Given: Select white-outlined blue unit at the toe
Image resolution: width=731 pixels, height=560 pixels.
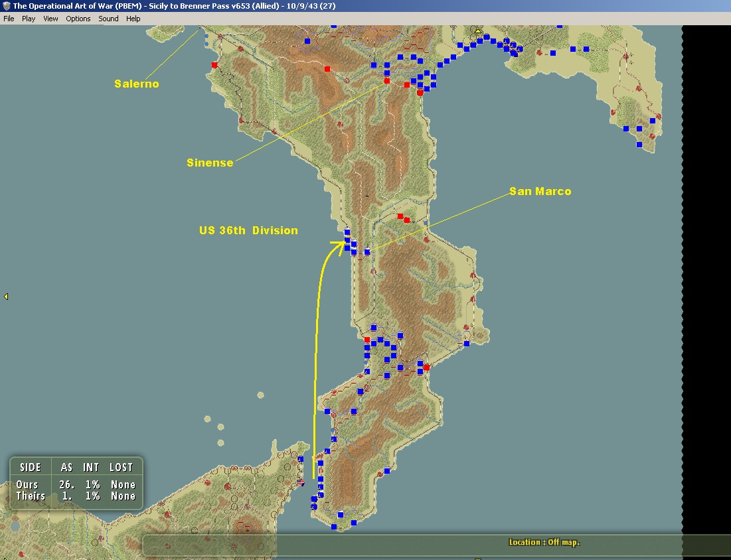Looking at the screenshot, I should pyautogui.click(x=341, y=514).
